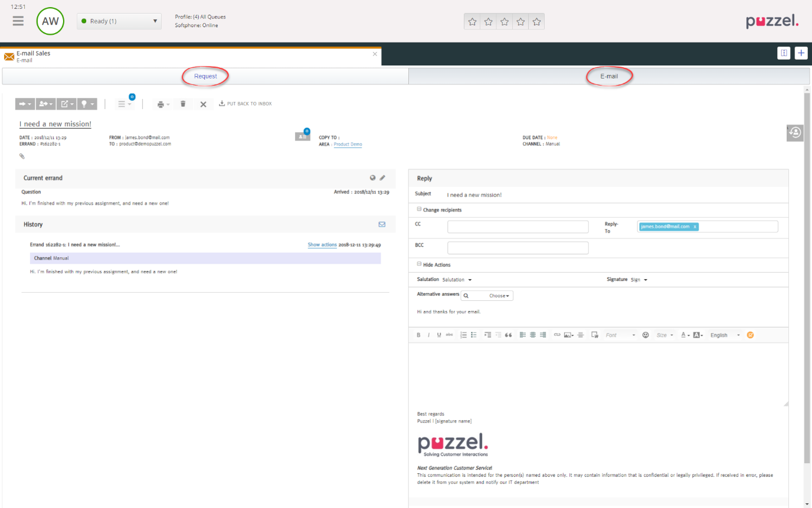Click Put Back To Inbox button
Screen dimensions: 812x508
245,104
